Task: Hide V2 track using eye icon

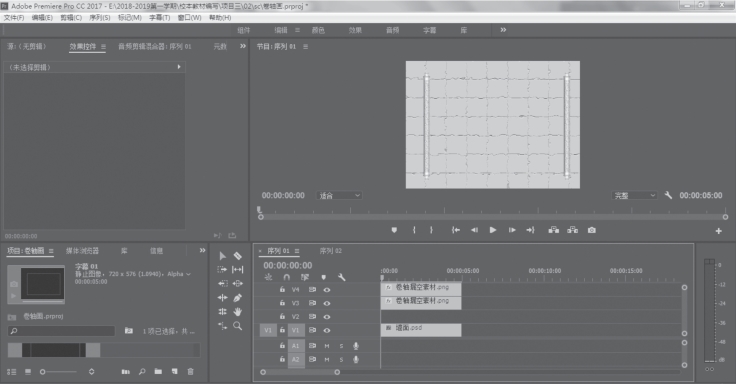Action: (327, 317)
